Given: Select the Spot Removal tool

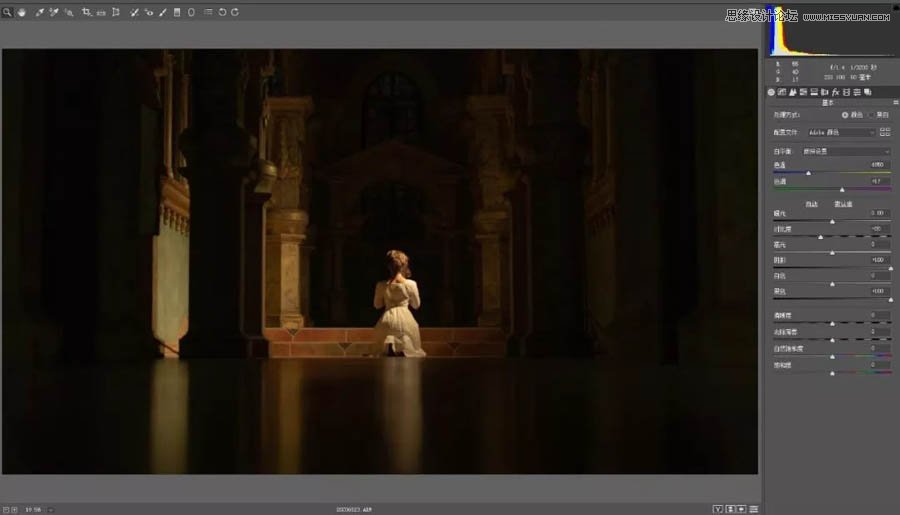Looking at the screenshot, I should (134, 12).
